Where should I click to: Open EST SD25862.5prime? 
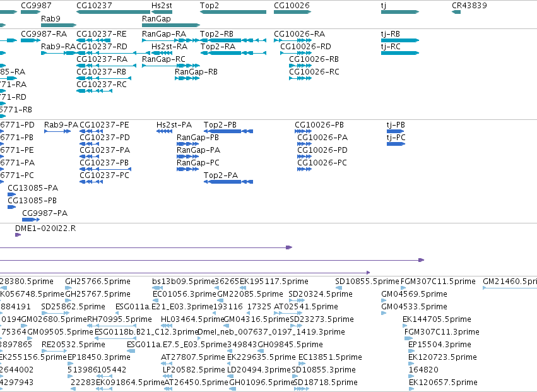73,307
